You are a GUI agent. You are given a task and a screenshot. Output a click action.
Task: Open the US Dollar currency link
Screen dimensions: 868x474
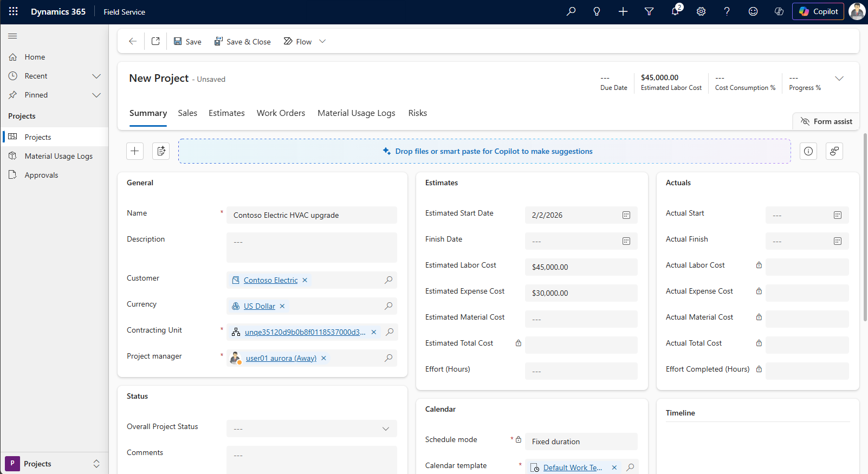(x=260, y=306)
